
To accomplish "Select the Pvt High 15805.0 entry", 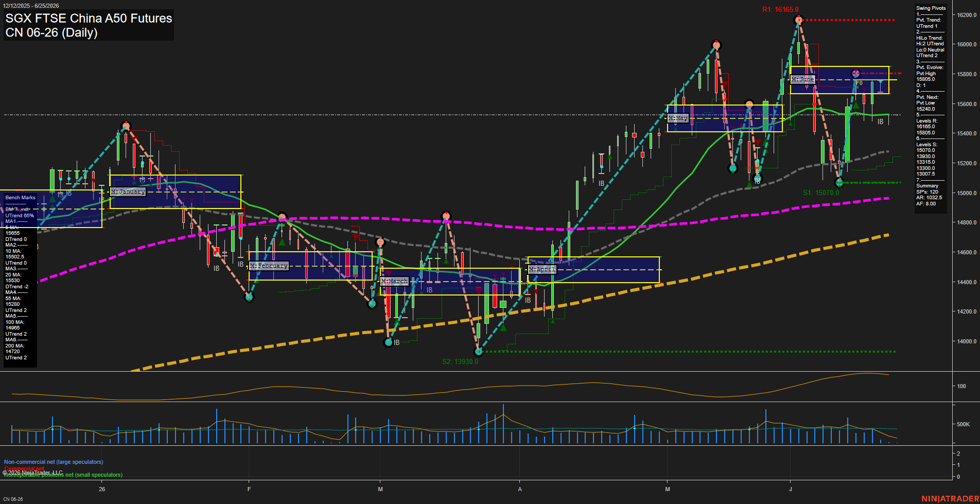I will (x=926, y=77).
